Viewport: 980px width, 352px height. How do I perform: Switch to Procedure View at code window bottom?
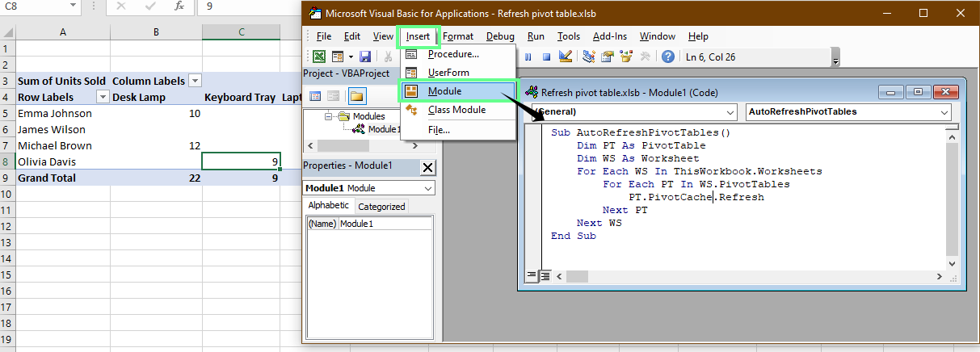(532, 276)
